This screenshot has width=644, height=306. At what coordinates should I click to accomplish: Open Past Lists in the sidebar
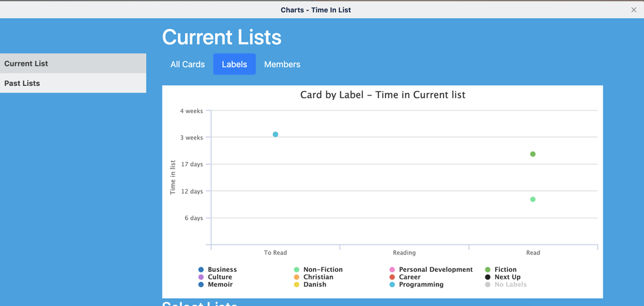73,83
